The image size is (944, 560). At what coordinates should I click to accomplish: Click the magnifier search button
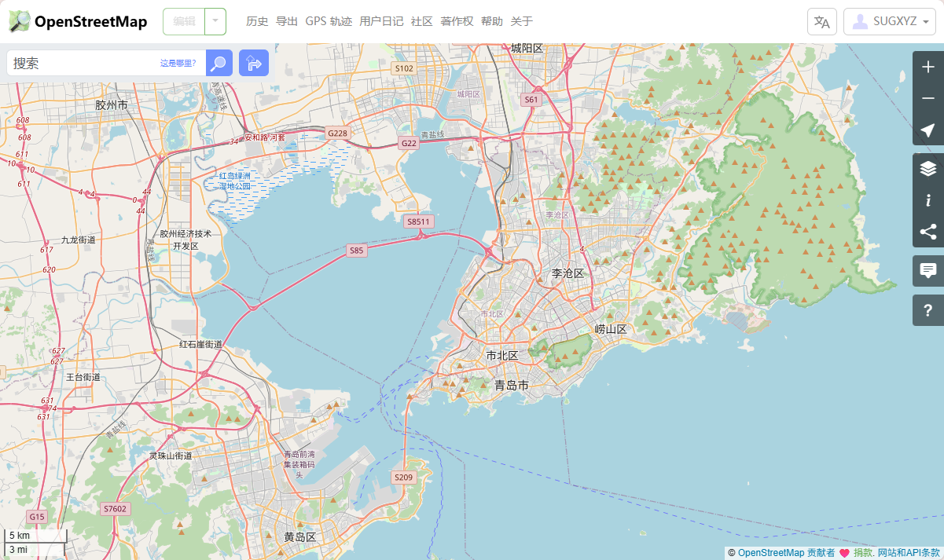219,64
